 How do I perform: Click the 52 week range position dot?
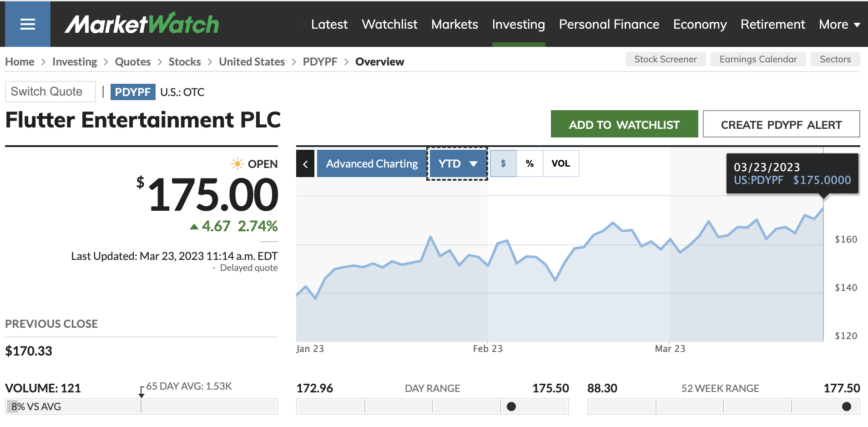coord(847,407)
